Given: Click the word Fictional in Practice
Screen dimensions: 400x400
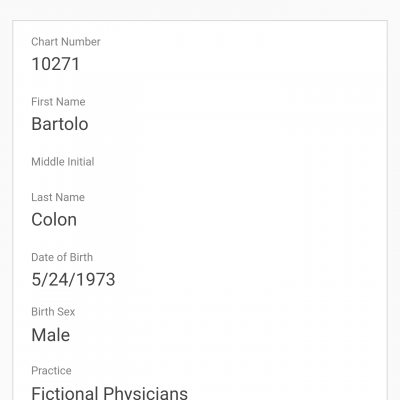Looking at the screenshot, I should point(65,393).
